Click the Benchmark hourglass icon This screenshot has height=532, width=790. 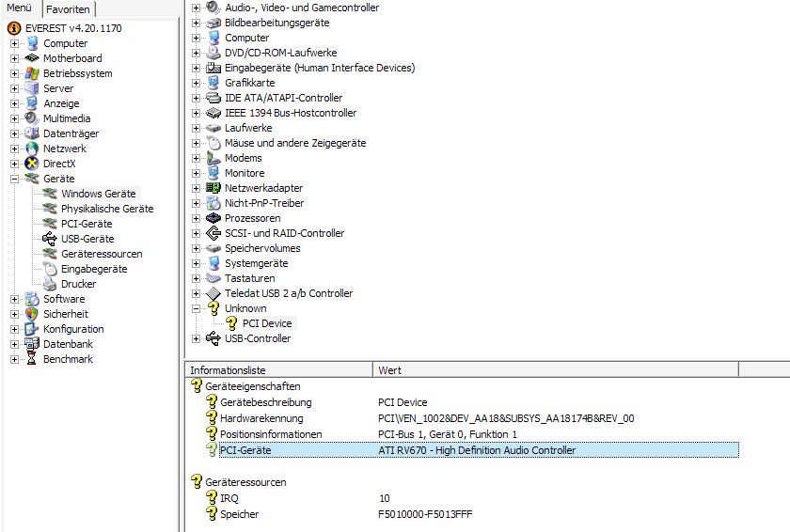click(x=32, y=359)
